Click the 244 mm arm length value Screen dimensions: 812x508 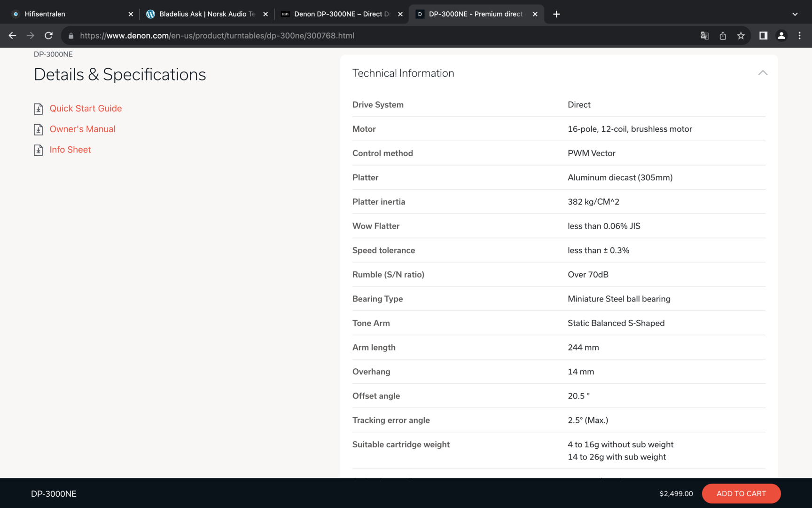pyautogui.click(x=583, y=348)
